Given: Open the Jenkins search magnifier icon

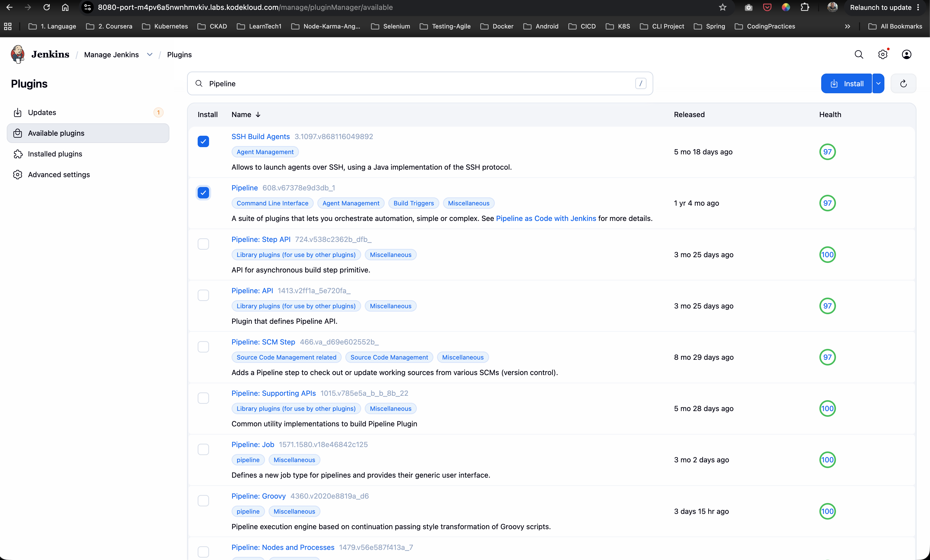Looking at the screenshot, I should (x=859, y=54).
